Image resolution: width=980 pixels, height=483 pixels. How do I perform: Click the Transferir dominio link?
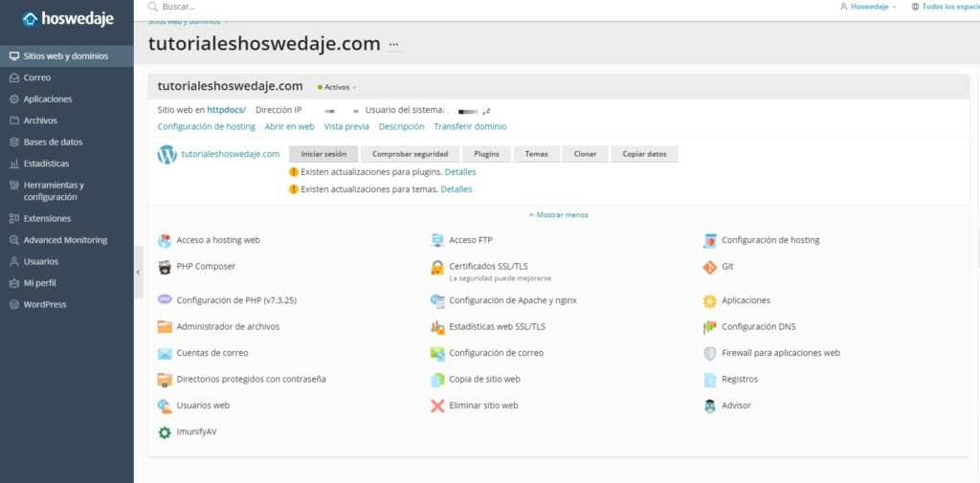tap(470, 127)
